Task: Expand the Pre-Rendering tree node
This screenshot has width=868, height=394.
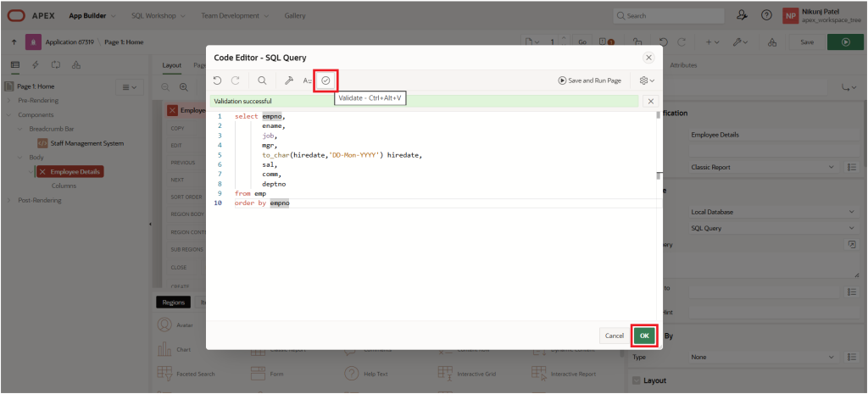Action: point(10,100)
